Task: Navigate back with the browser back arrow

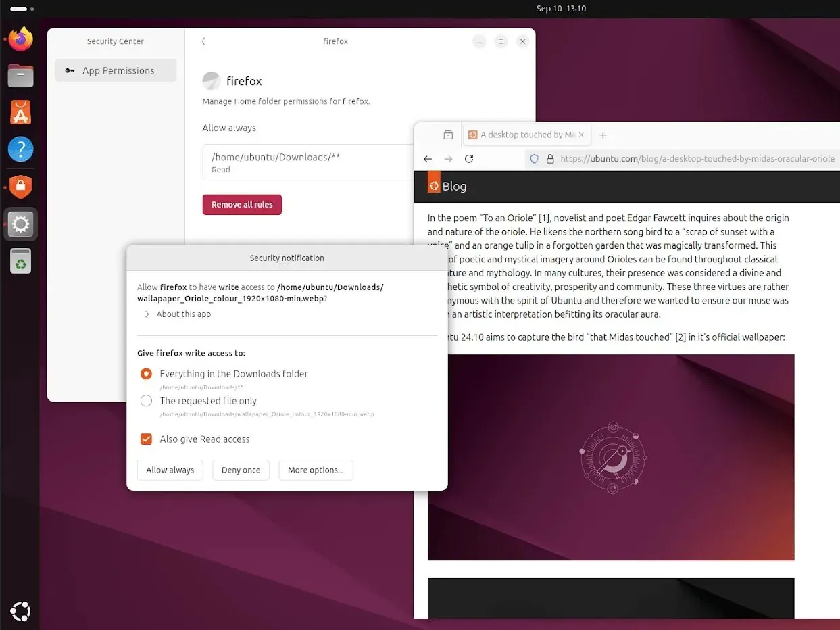Action: [427, 158]
